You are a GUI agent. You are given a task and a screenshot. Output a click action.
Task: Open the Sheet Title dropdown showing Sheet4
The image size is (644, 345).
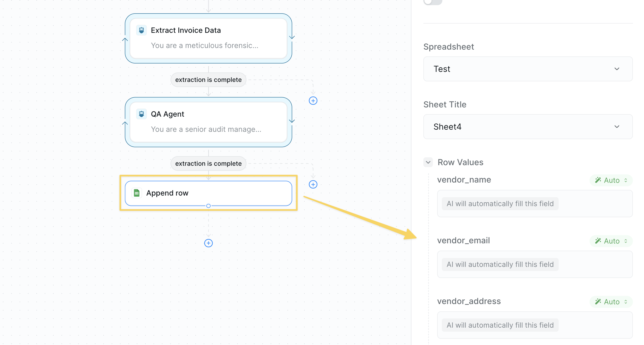click(528, 127)
